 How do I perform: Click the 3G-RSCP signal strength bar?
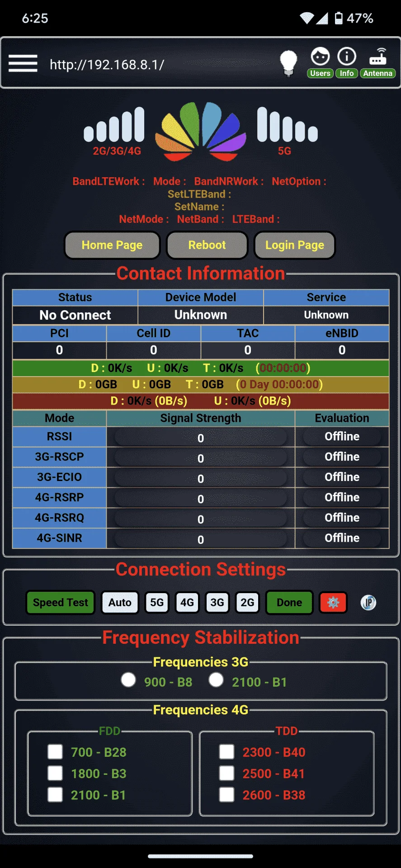(x=201, y=458)
